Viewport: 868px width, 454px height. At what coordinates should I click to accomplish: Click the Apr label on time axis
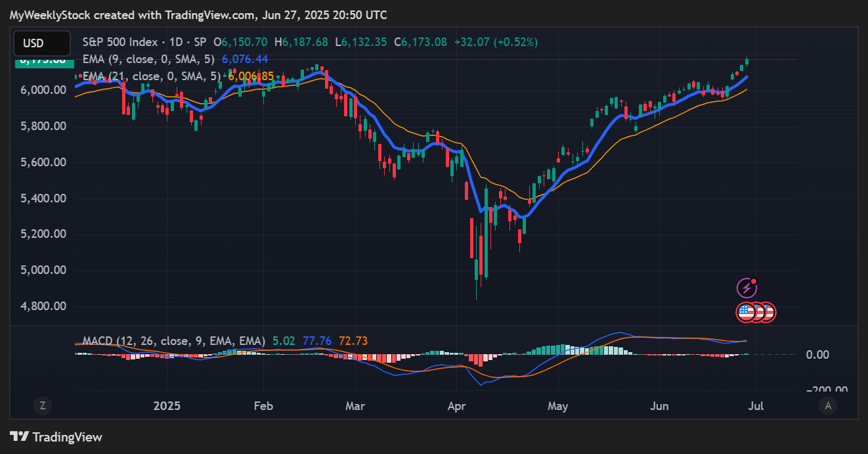456,406
